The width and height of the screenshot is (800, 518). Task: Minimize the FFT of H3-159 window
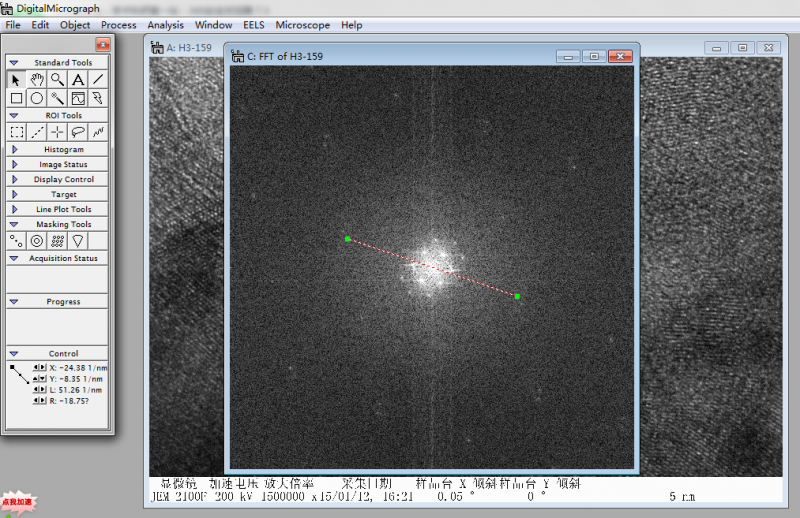click(x=568, y=56)
